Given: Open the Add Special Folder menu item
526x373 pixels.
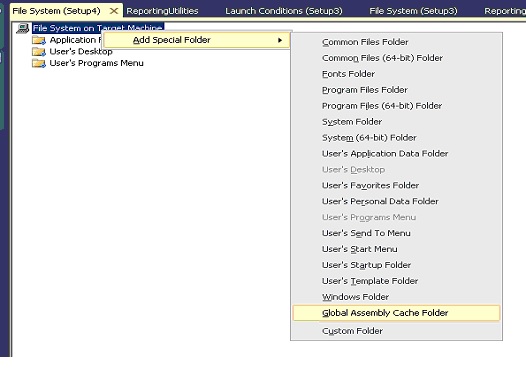Looking at the screenshot, I should (x=197, y=40).
